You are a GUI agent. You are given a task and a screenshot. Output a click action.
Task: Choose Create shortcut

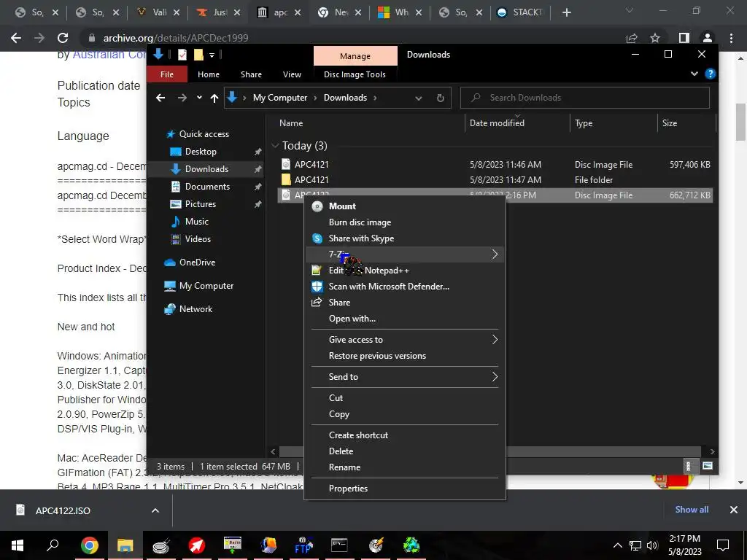(358, 435)
